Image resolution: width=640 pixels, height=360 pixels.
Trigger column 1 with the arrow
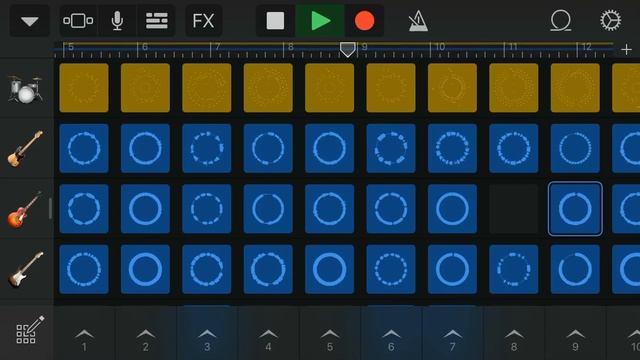pos(84,340)
